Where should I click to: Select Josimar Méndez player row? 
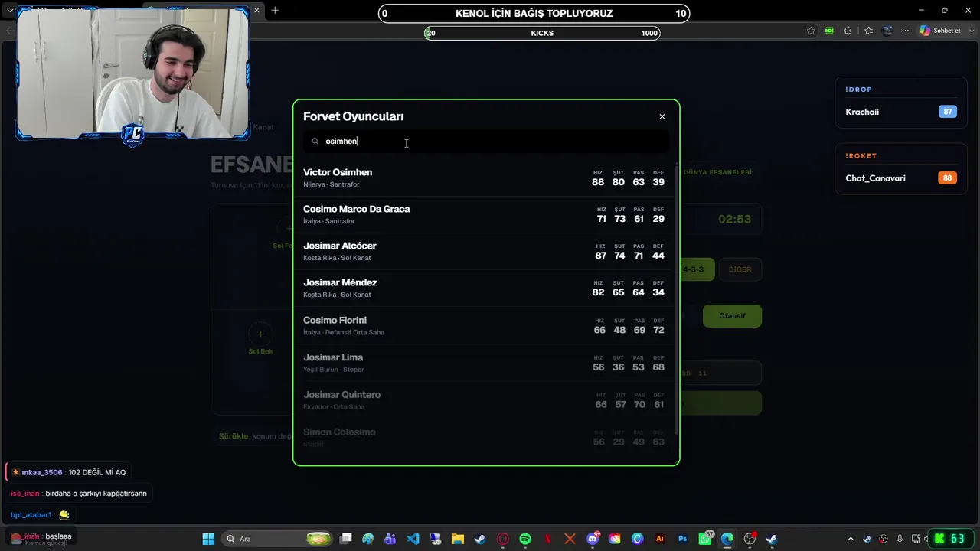[x=485, y=288]
